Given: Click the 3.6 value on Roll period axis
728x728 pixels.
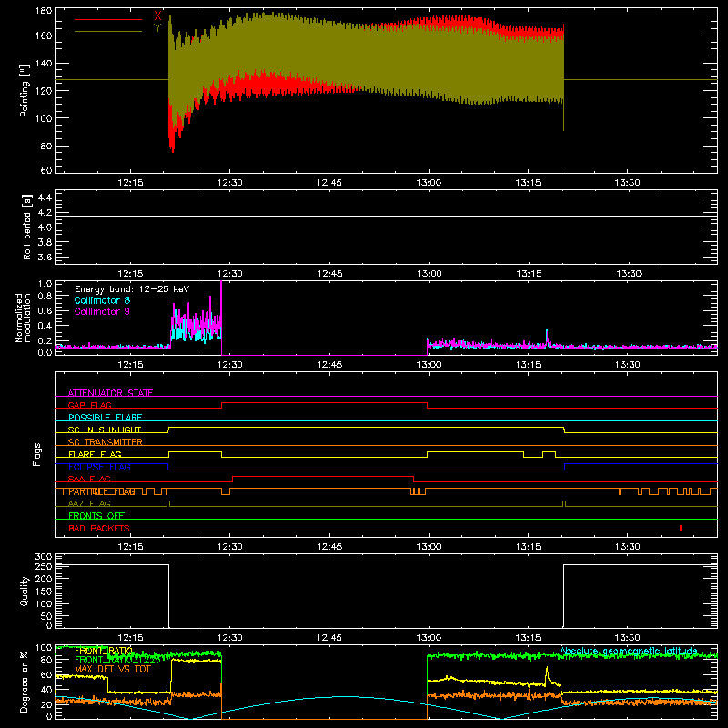Looking at the screenshot, I should pos(45,257).
